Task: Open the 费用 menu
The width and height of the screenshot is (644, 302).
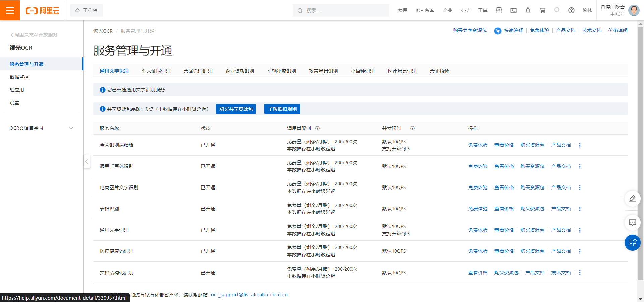Action: [x=403, y=10]
